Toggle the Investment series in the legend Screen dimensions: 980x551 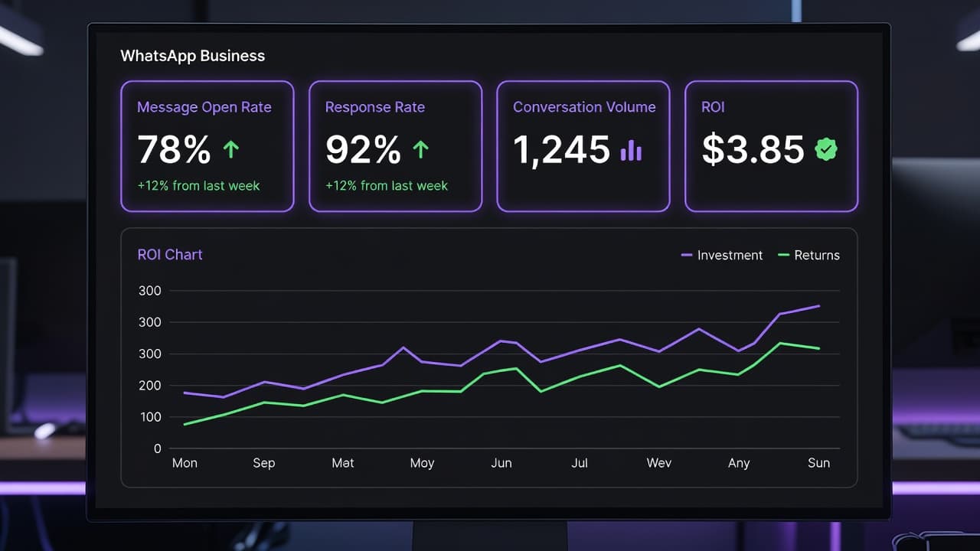[x=721, y=256]
